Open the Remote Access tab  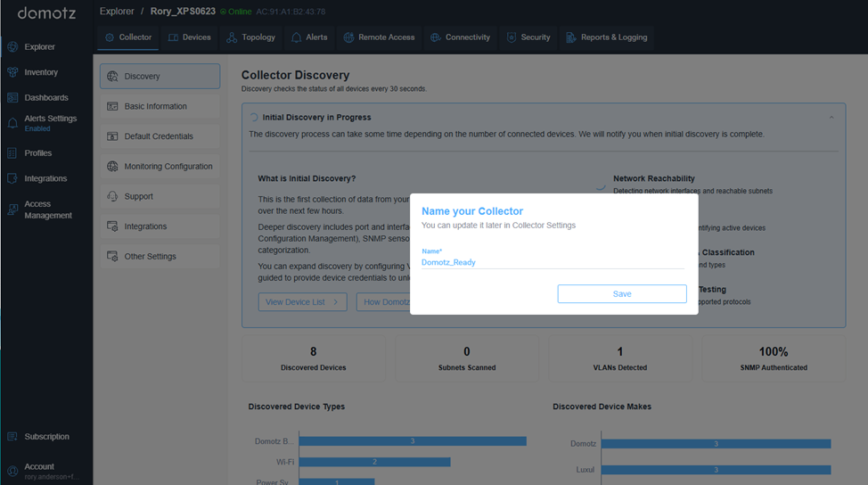tap(380, 37)
